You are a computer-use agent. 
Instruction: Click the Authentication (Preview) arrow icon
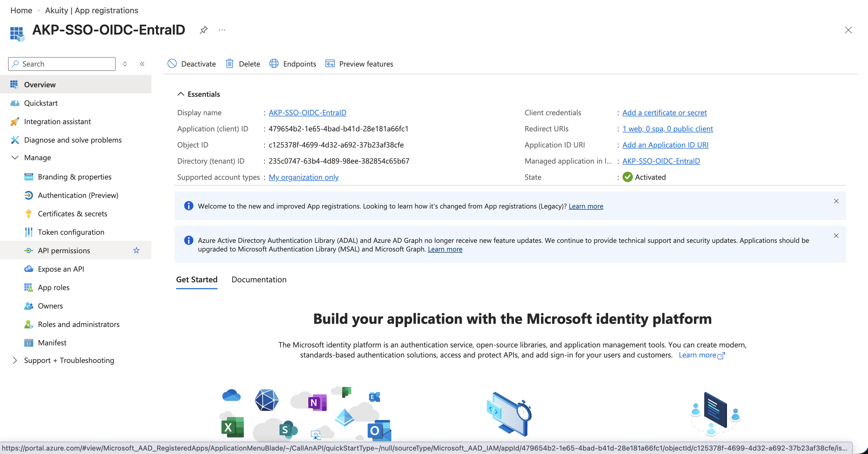point(29,195)
